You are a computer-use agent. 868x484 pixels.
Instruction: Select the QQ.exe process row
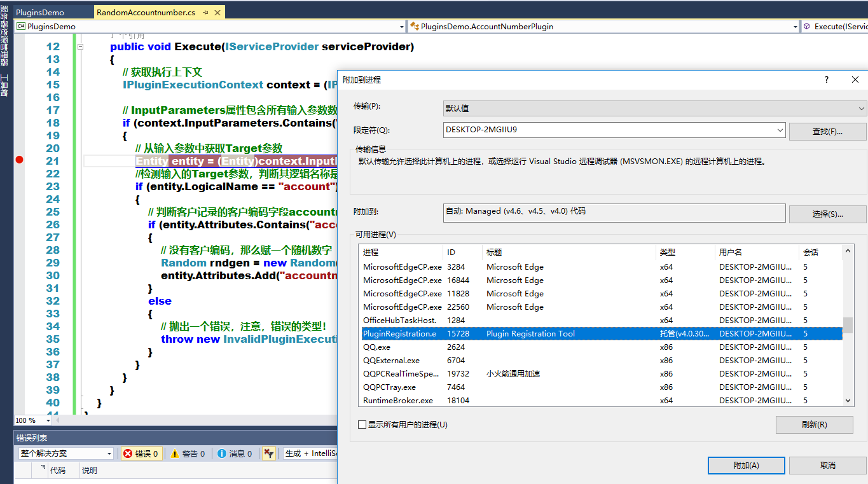click(x=600, y=347)
